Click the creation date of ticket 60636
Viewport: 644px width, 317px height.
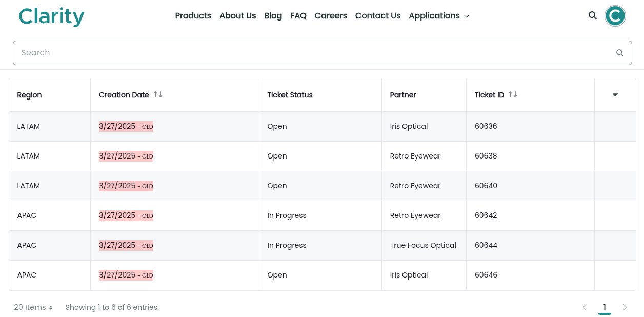tap(126, 126)
